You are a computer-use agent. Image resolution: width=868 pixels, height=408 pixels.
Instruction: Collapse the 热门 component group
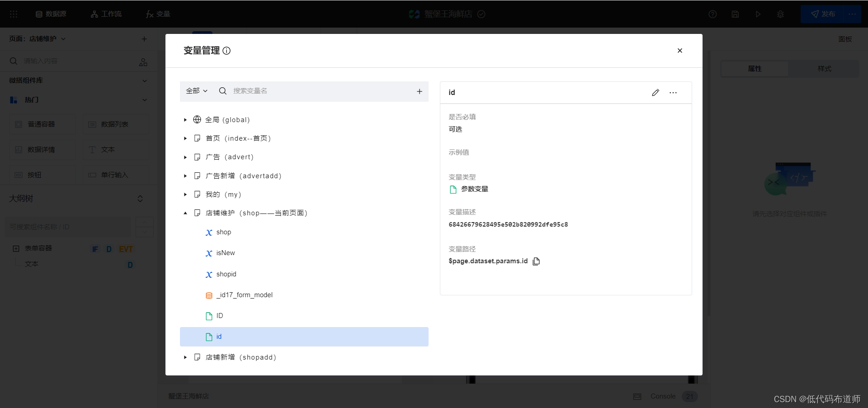[x=145, y=100]
